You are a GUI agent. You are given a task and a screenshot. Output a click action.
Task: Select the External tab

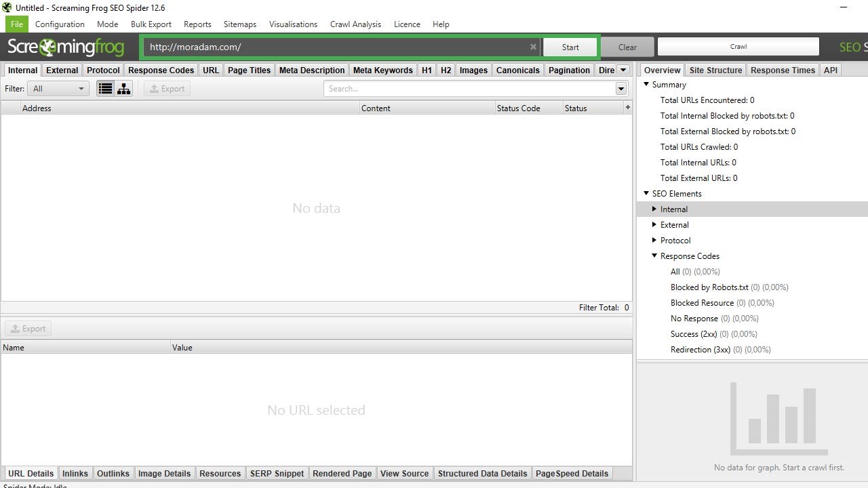click(62, 70)
